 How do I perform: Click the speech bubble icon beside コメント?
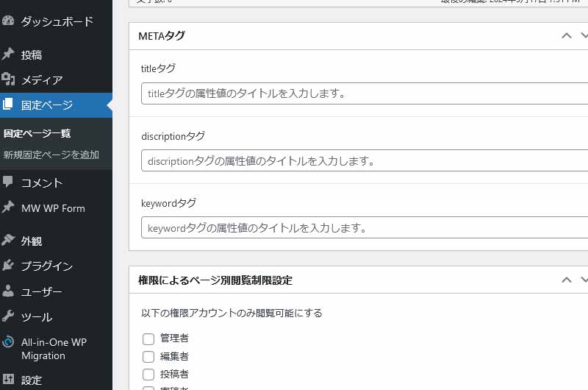coord(8,182)
